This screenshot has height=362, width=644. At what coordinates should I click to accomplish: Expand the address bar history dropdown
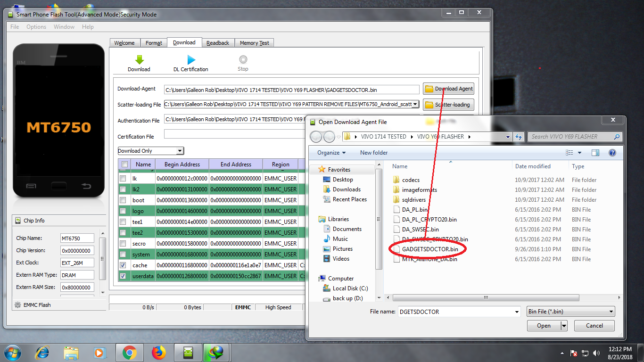click(508, 137)
